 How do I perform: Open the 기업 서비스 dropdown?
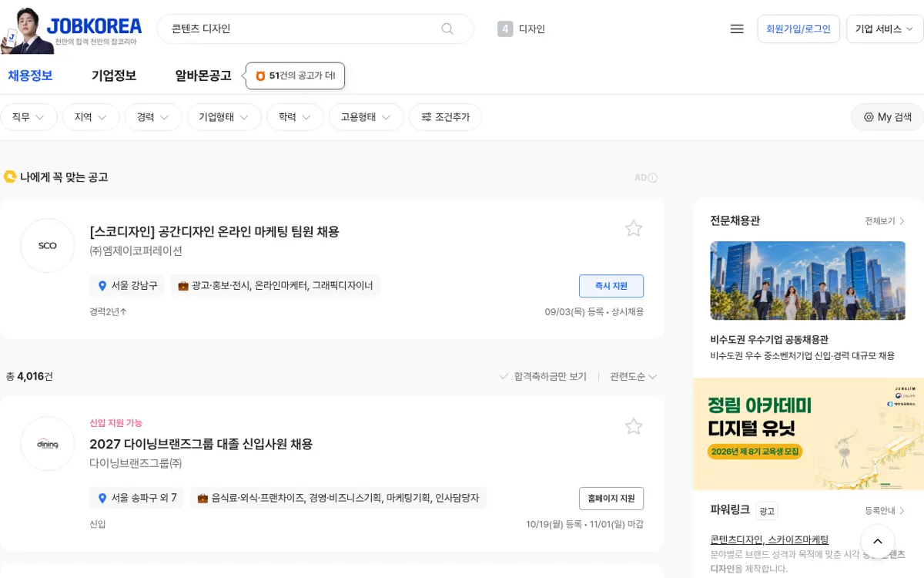[885, 29]
